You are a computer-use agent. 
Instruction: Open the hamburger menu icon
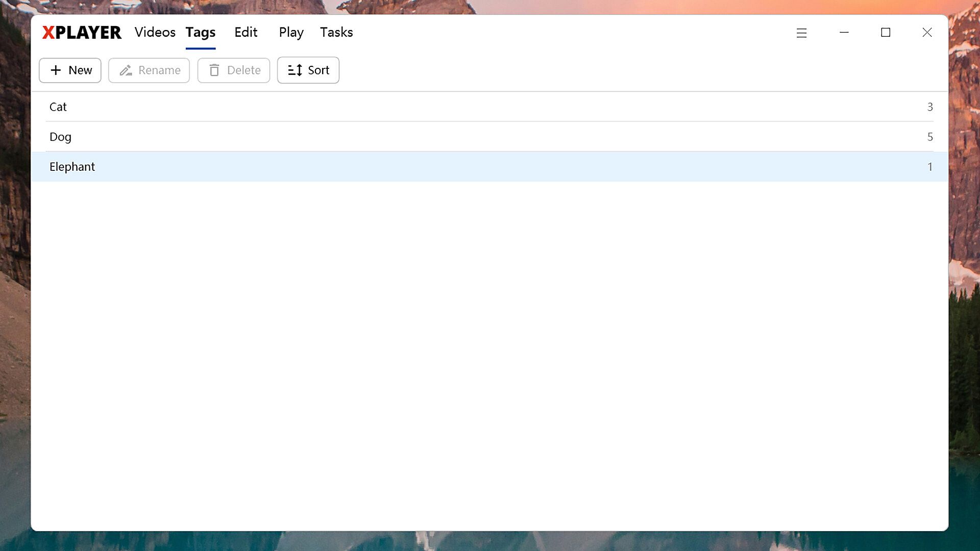pyautogui.click(x=801, y=33)
